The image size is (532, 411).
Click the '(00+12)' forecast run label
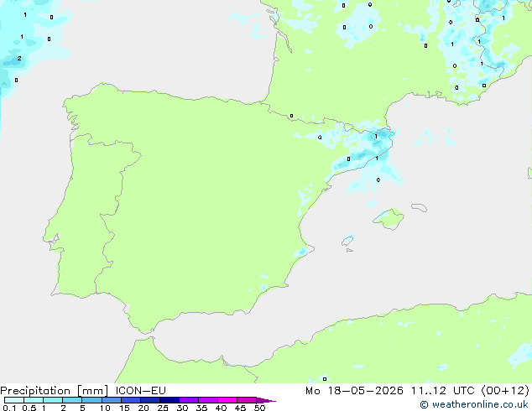(x=504, y=391)
